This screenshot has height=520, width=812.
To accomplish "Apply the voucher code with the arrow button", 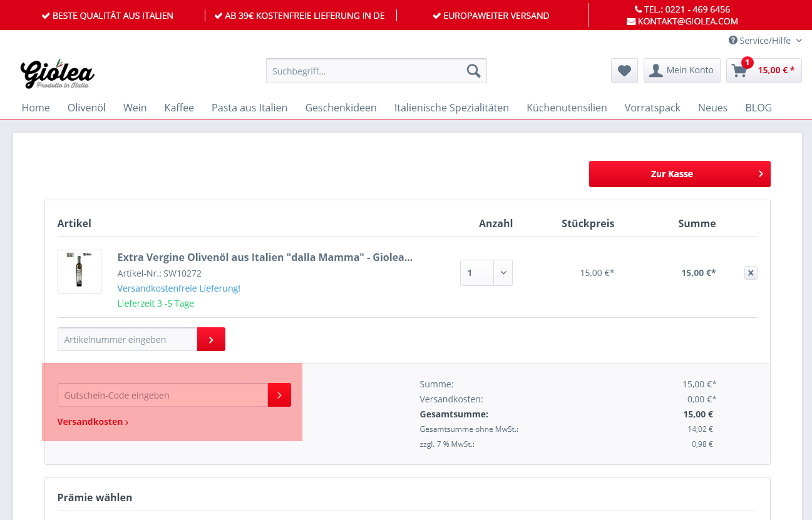I will 279,395.
